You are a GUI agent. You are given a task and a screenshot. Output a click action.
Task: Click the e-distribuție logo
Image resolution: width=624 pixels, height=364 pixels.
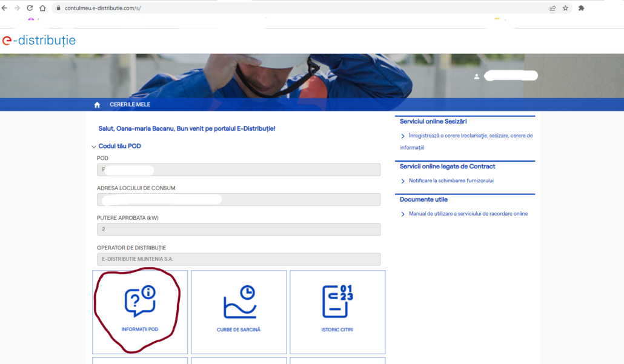click(39, 41)
